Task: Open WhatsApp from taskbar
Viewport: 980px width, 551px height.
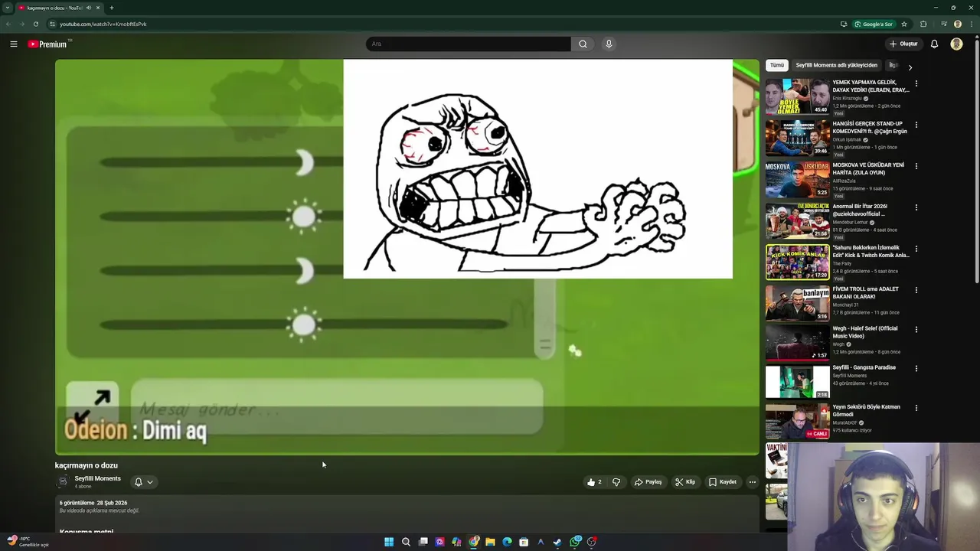Action: pos(575,542)
